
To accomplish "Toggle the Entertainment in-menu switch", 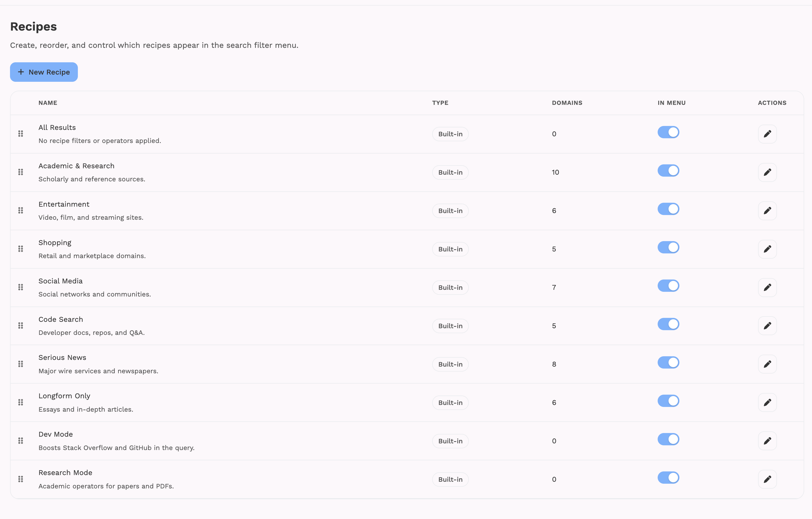I will click(x=668, y=209).
